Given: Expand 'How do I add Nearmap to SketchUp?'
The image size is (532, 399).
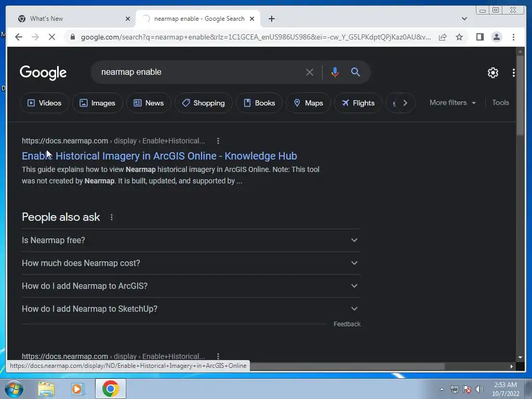Looking at the screenshot, I should click(x=190, y=309).
